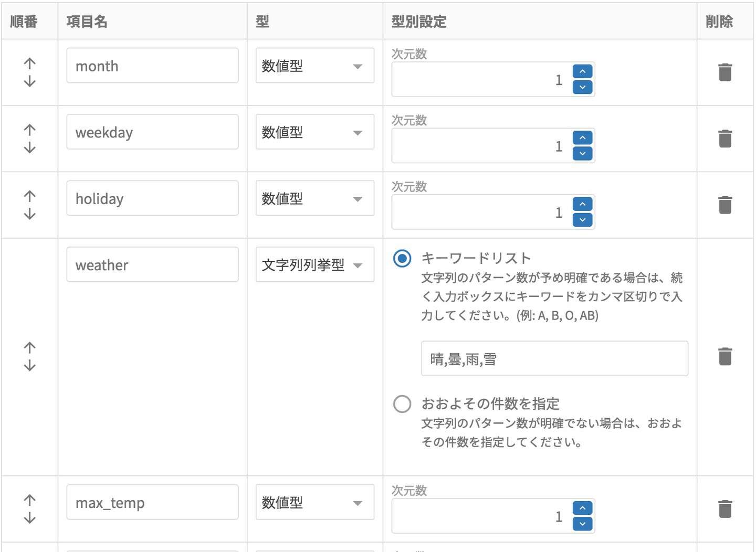The image size is (756, 552).
Task: Delete the weather row with trash icon
Action: pos(725,356)
